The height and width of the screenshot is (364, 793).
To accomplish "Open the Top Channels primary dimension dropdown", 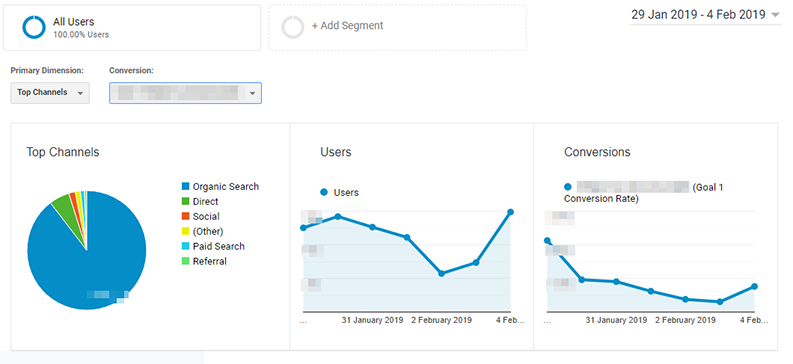I will (50, 93).
